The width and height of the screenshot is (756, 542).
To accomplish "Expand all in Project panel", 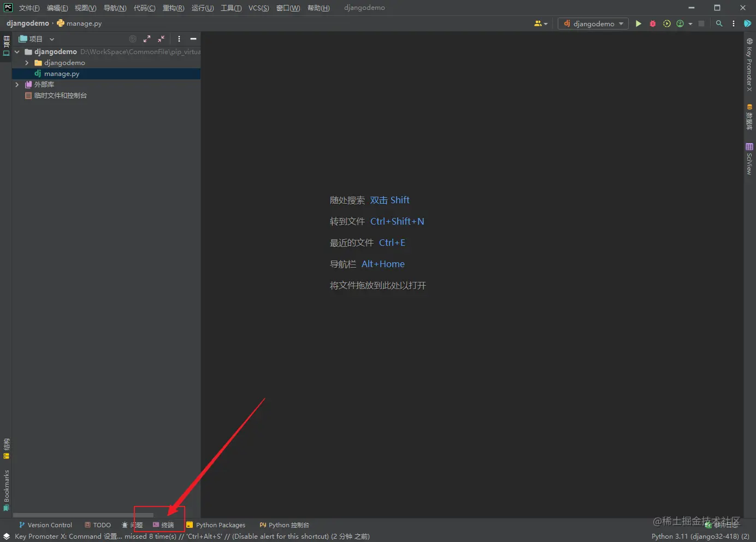I will [147, 39].
